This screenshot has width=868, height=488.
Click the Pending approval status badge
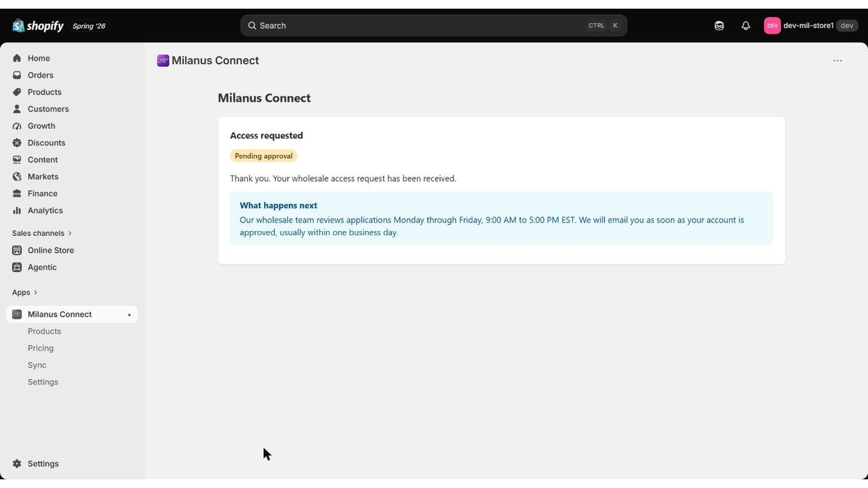pyautogui.click(x=264, y=156)
